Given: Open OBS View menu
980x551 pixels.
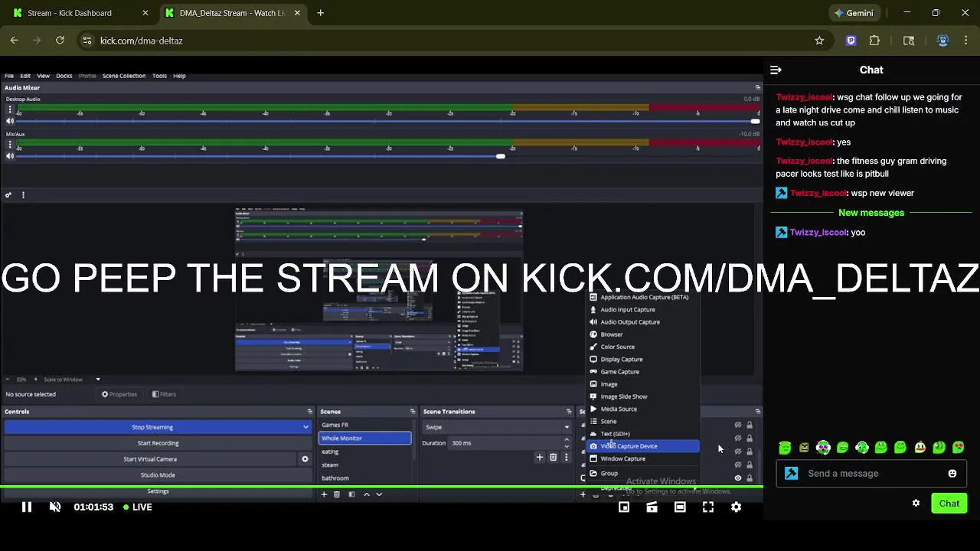Looking at the screenshot, I should tap(43, 76).
